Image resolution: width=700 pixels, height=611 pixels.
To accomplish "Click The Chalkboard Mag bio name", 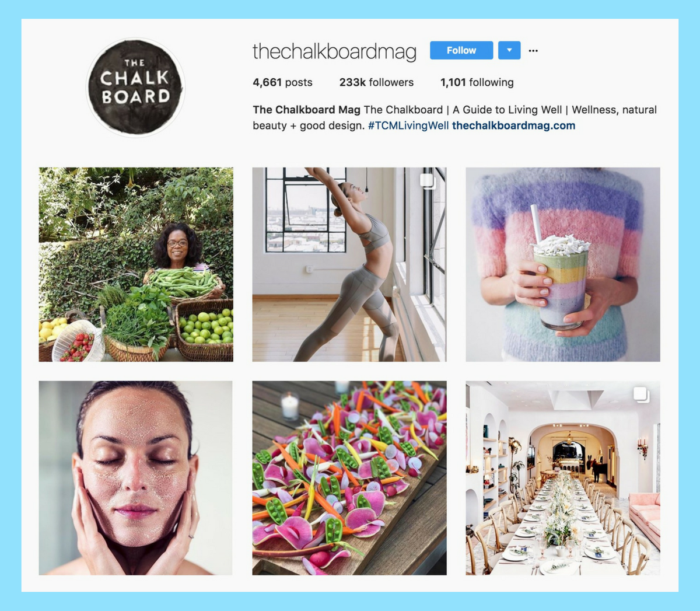I will (306, 110).
